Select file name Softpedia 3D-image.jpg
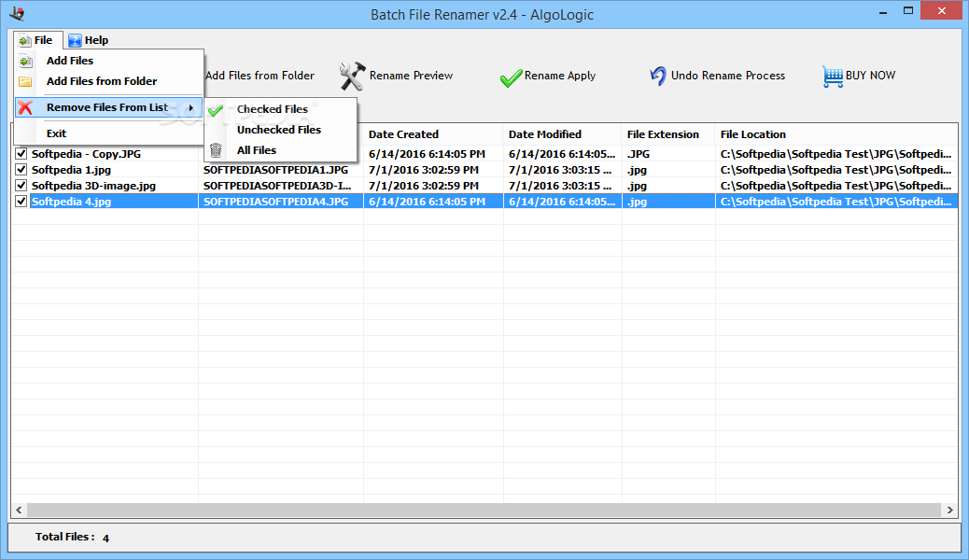 tap(94, 186)
